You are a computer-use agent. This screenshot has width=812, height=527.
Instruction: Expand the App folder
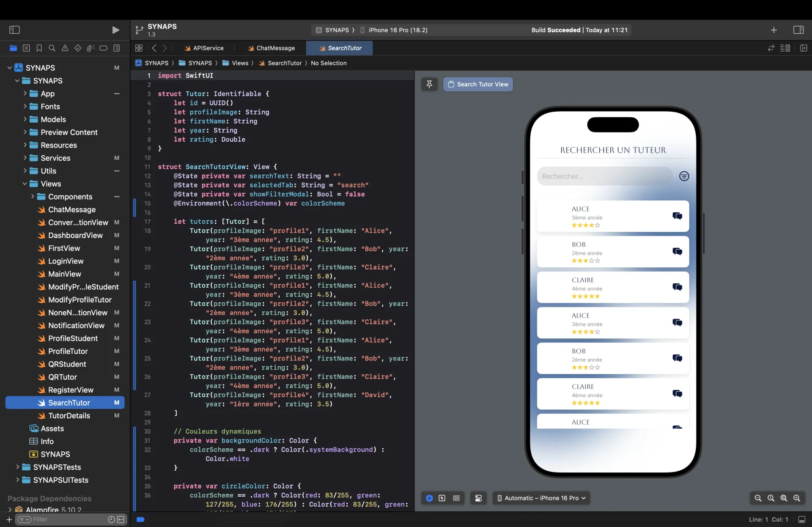tap(25, 93)
